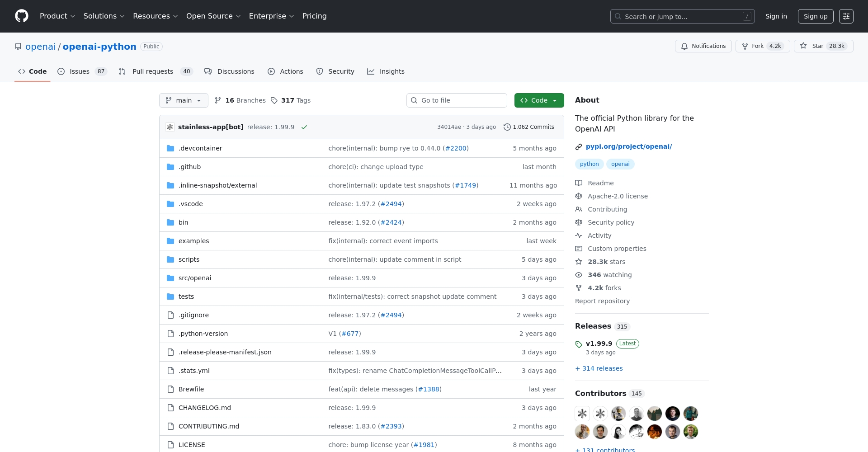Image resolution: width=868 pixels, height=452 pixels.
Task: Click the bell icon in Notifications
Action: pyautogui.click(x=684, y=46)
